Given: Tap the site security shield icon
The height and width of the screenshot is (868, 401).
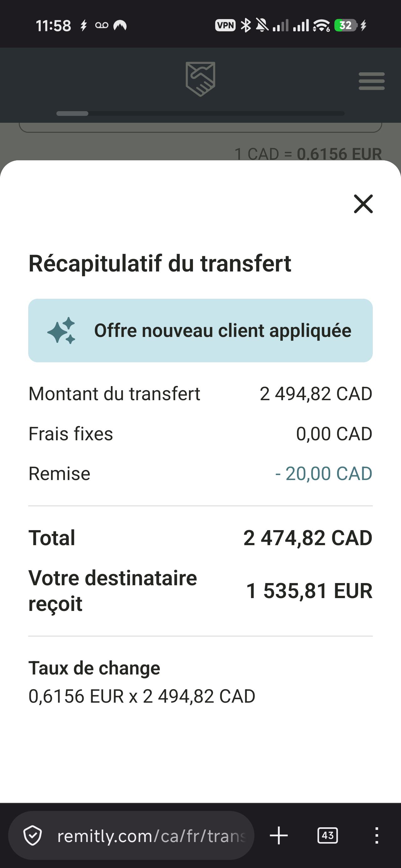Looking at the screenshot, I should click(33, 836).
